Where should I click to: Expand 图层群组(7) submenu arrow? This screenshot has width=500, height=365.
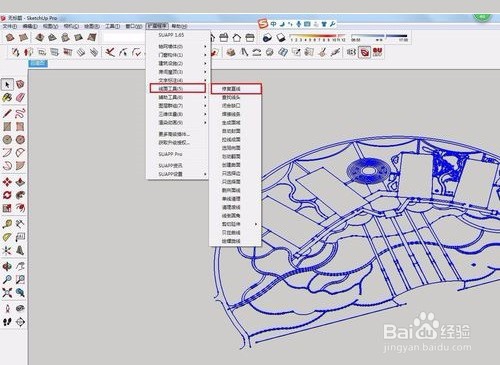click(205, 106)
